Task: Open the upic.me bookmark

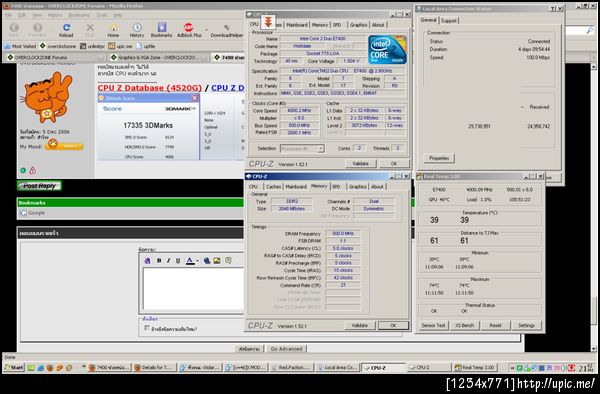Action: point(120,46)
